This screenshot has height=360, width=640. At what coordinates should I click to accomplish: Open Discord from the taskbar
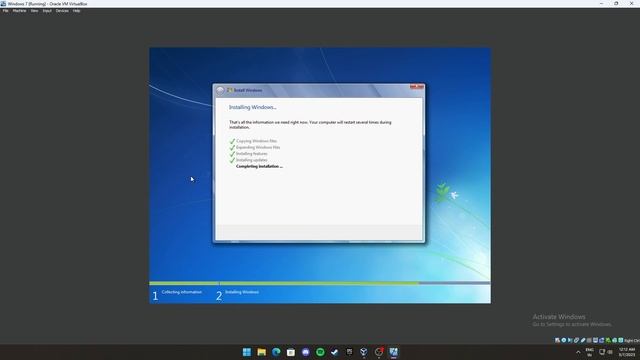pos(305,352)
